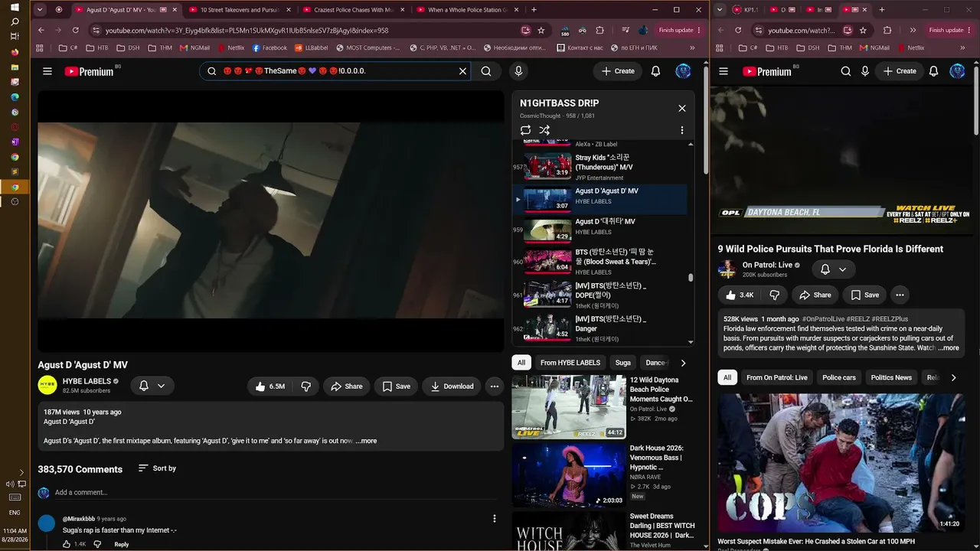Select the From HYBE LABELS chip
The image size is (980, 551).
570,363
